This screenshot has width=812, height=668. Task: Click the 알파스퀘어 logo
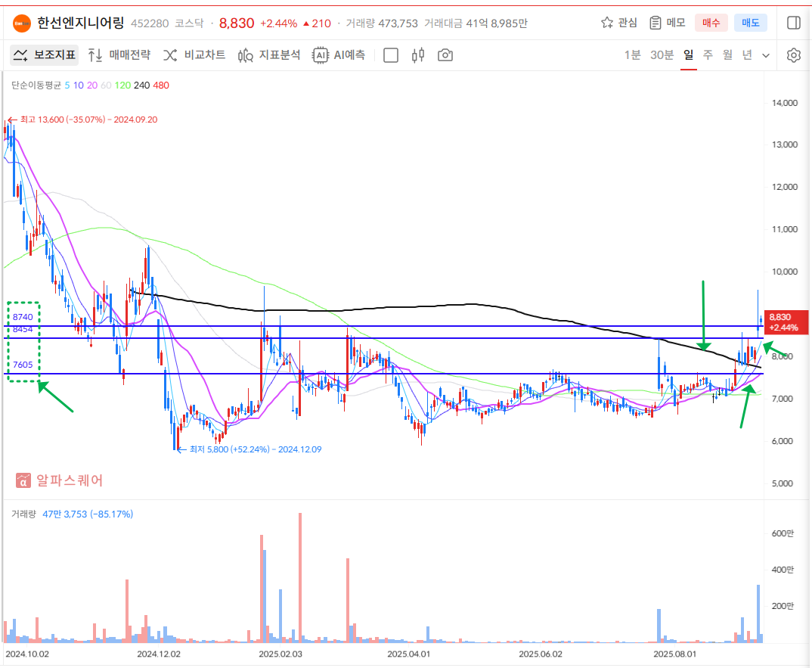coord(60,480)
